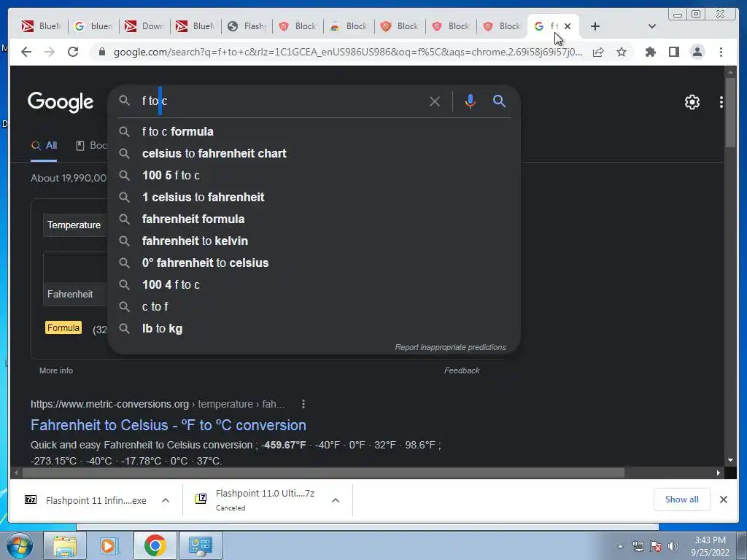
Task: Click the Action Center flag tray icon
Action: 656,546
